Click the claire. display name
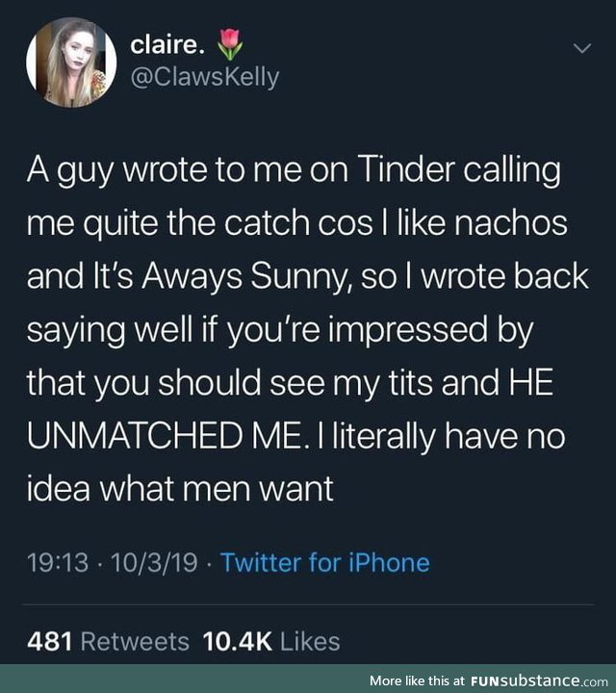 (x=167, y=44)
